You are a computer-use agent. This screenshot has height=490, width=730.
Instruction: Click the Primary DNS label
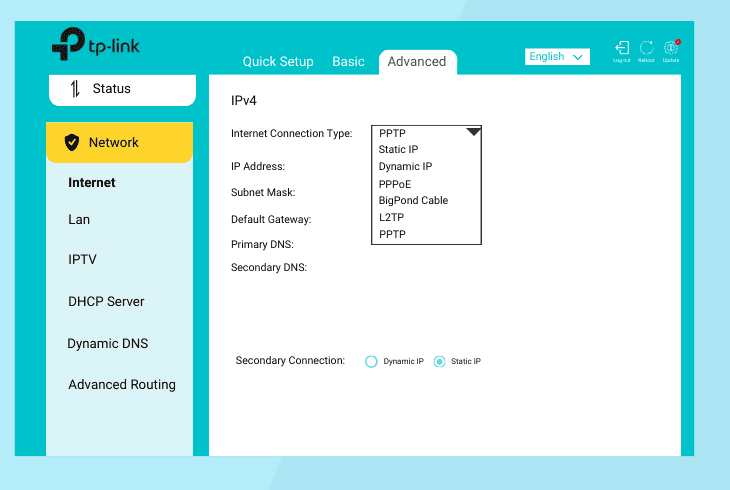262,245
